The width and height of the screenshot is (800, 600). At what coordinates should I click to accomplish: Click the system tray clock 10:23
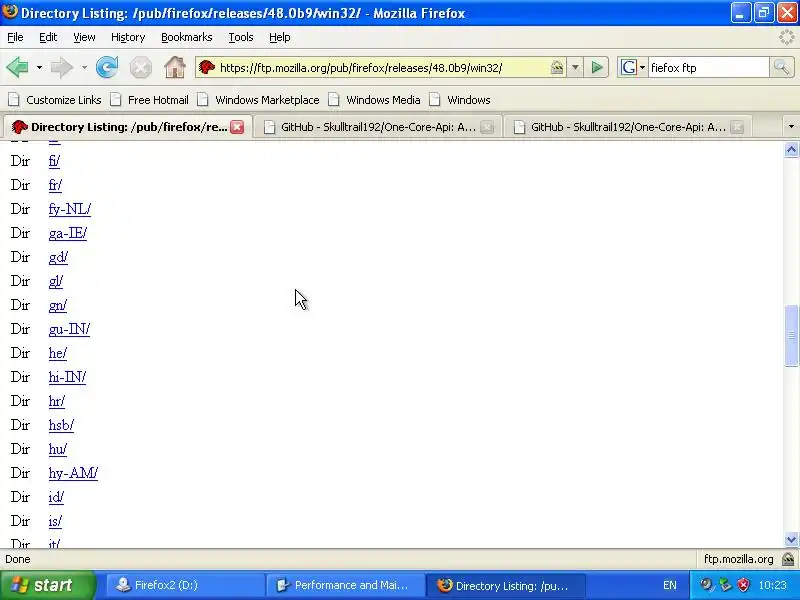772,585
